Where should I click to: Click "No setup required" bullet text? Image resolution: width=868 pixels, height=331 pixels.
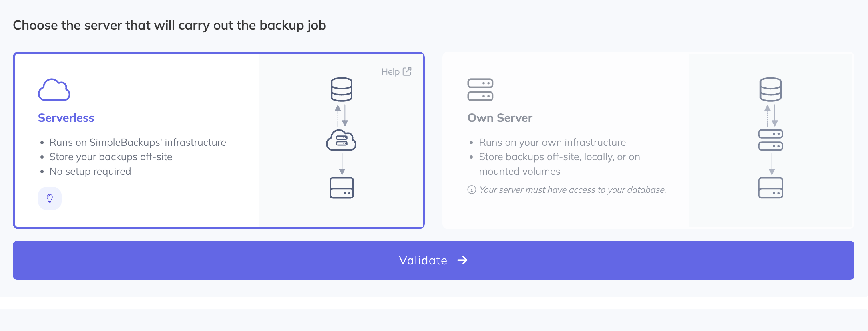pos(90,171)
